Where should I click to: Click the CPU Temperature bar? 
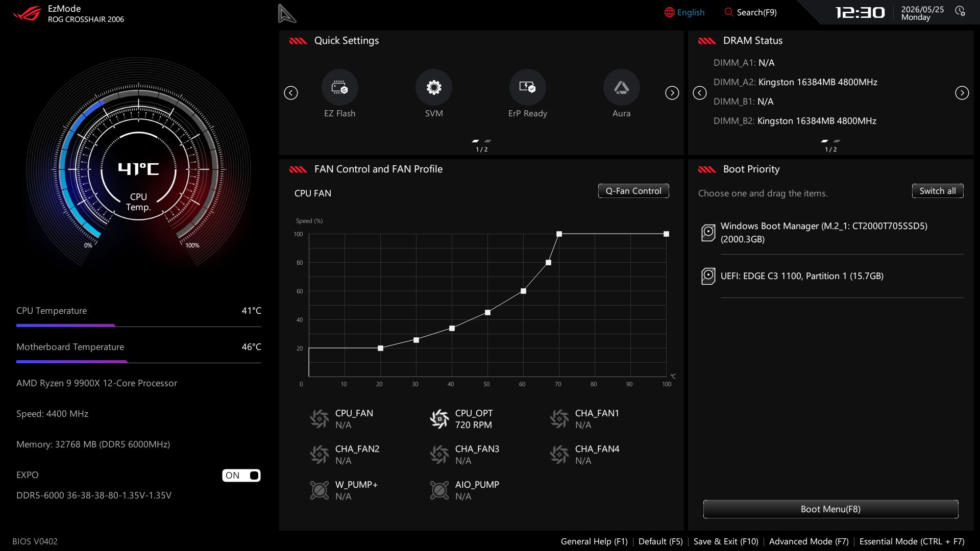point(138,325)
